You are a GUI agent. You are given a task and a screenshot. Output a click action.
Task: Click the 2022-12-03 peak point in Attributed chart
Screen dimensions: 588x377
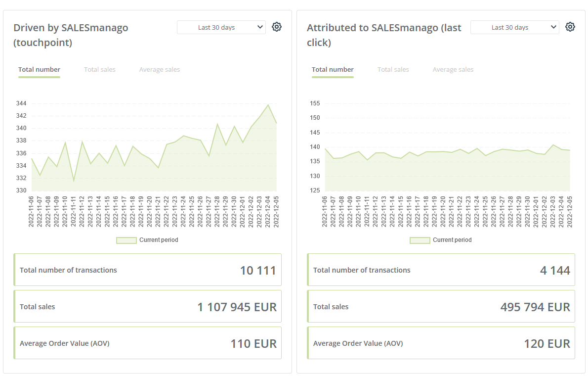pos(553,145)
